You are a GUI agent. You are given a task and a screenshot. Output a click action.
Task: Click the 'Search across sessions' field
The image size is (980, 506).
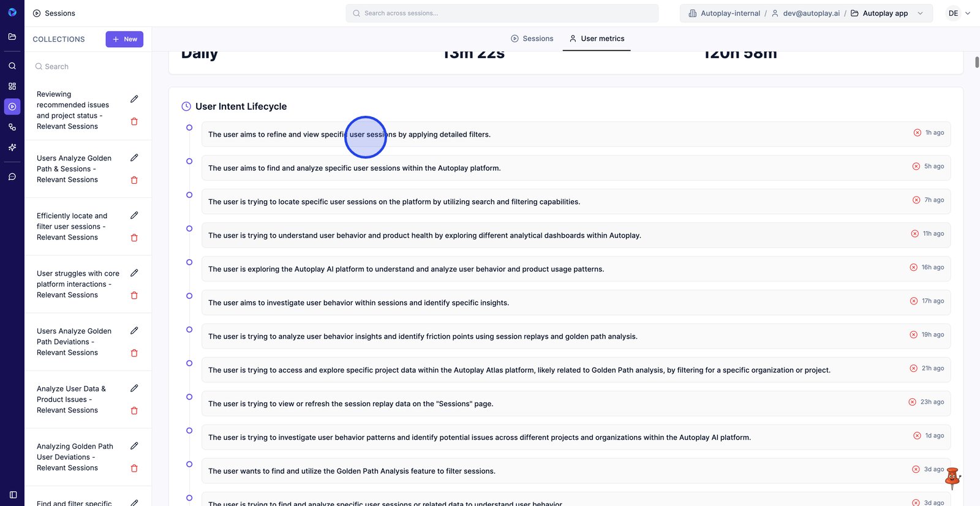pyautogui.click(x=502, y=13)
